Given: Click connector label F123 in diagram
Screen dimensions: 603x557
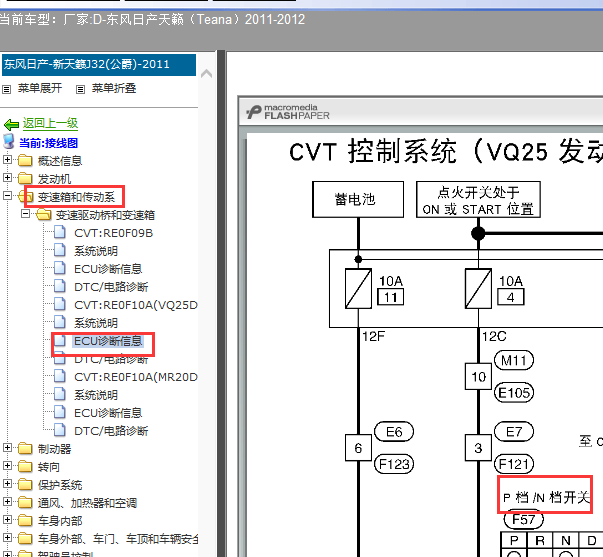Looking at the screenshot, I should pyautogui.click(x=394, y=464).
